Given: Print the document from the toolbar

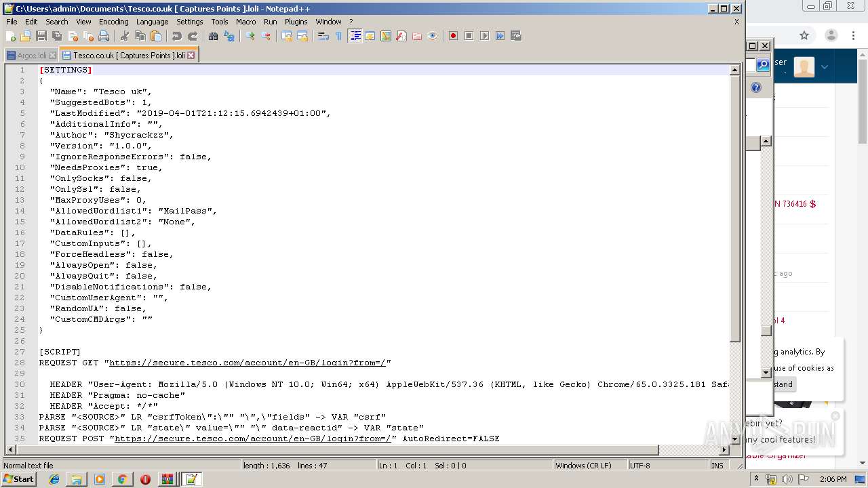Looking at the screenshot, I should tap(104, 36).
